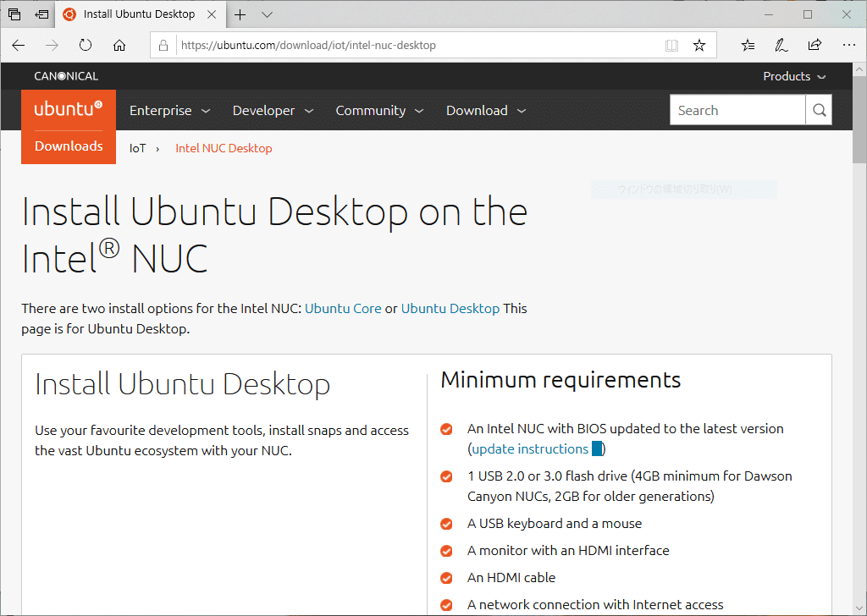The width and height of the screenshot is (867, 616).
Task: Open Settings and more ellipsis menu
Action: (x=849, y=46)
